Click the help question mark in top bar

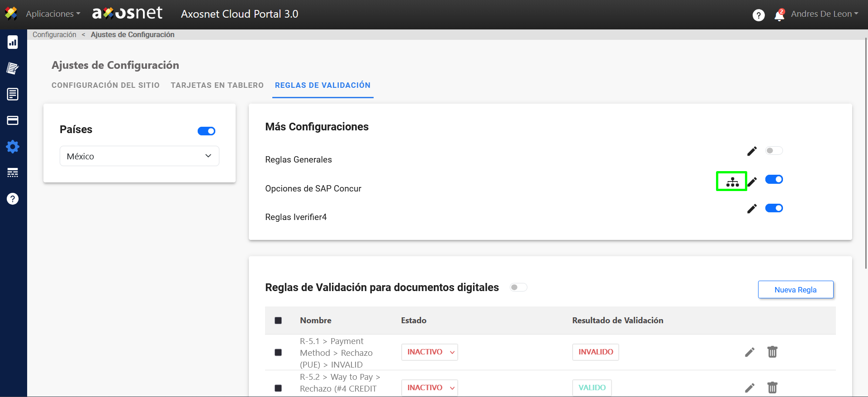click(759, 15)
